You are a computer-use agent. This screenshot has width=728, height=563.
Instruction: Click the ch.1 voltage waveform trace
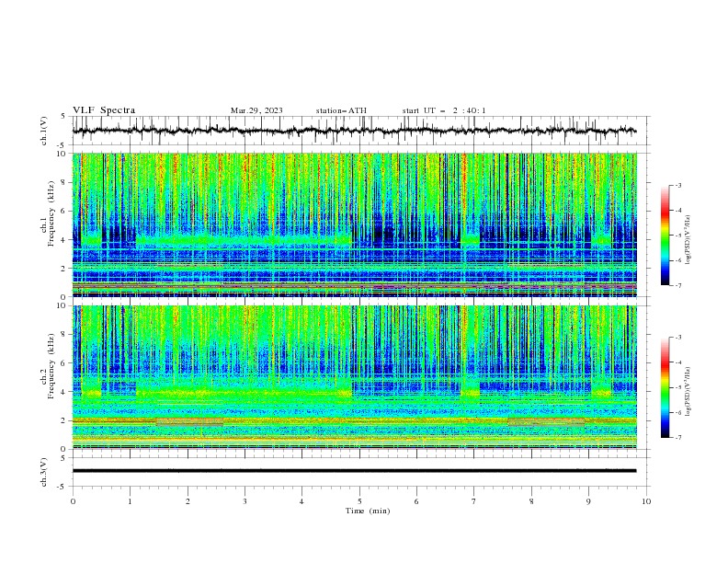(354, 131)
